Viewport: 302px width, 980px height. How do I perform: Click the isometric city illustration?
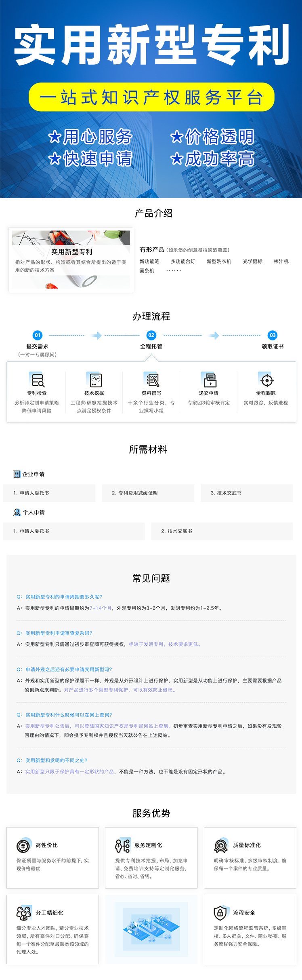click(x=151, y=929)
